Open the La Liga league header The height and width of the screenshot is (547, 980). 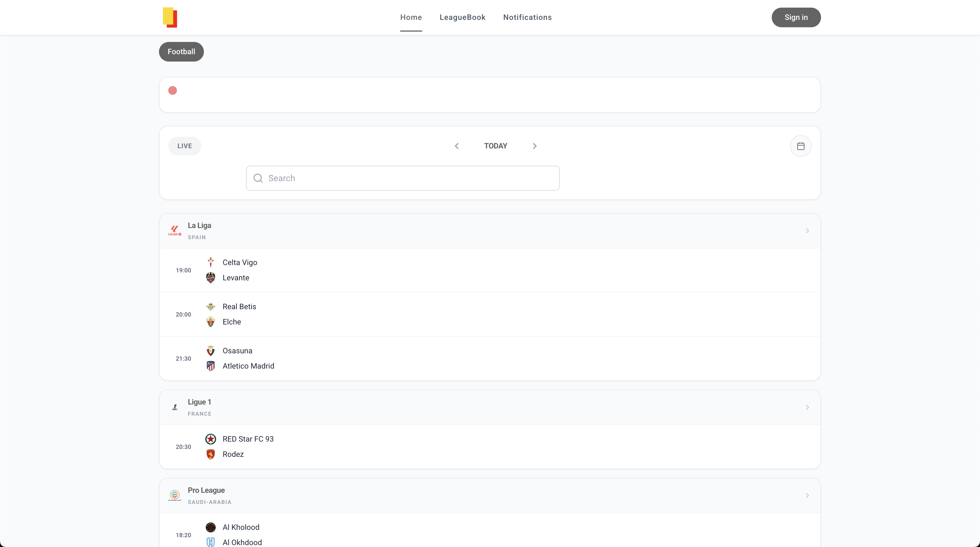pos(490,231)
